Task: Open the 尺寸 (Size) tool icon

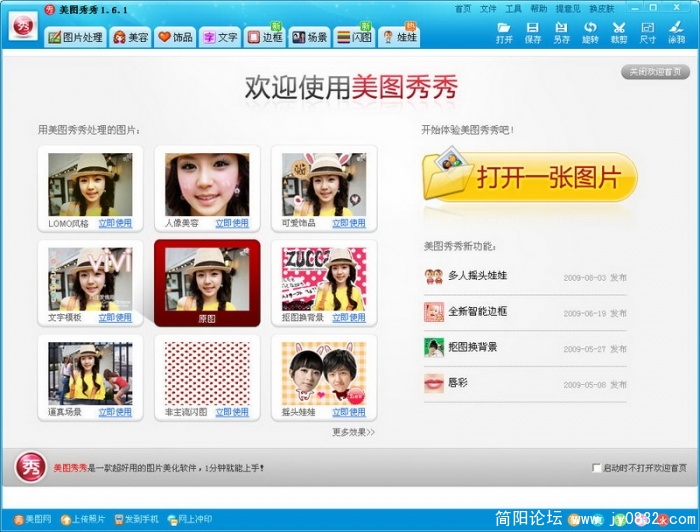Action: point(647,33)
